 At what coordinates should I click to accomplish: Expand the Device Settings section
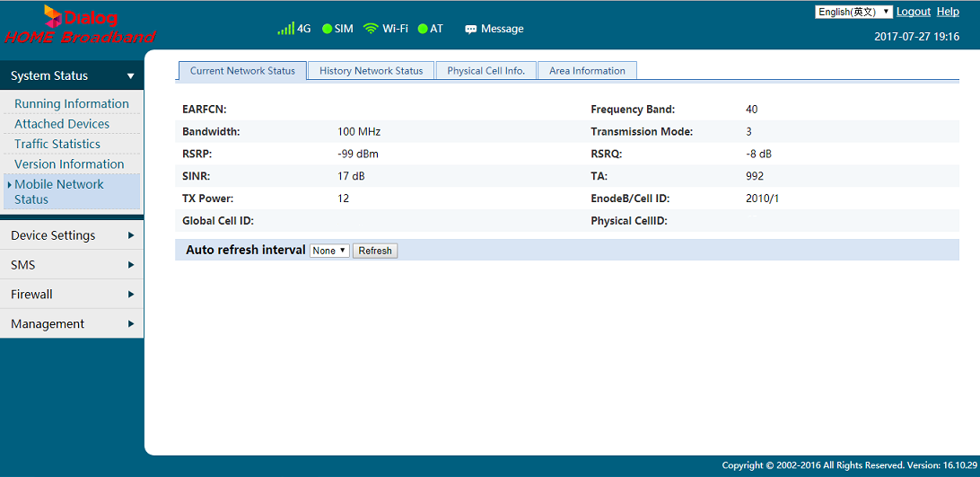[72, 235]
